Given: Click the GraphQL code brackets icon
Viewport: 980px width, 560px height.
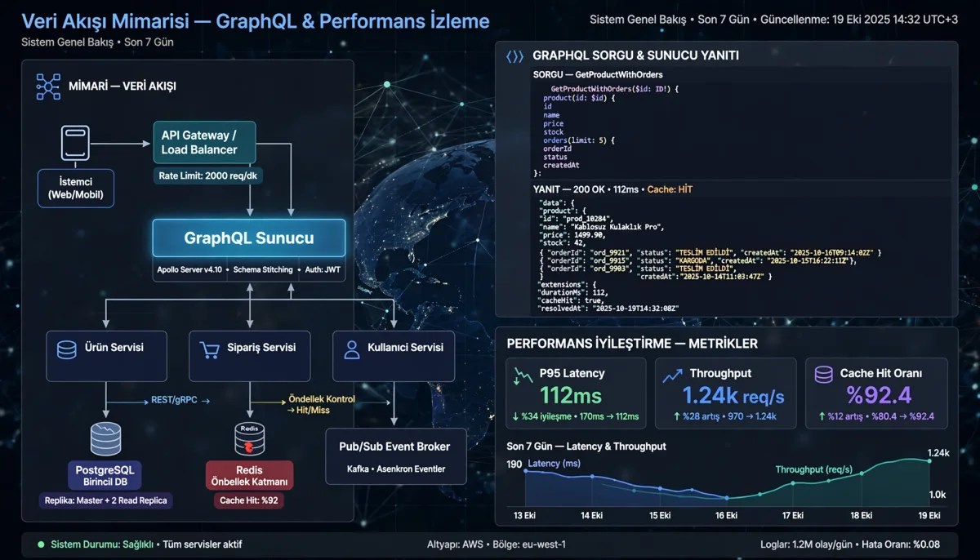Looking at the screenshot, I should pos(514,56).
